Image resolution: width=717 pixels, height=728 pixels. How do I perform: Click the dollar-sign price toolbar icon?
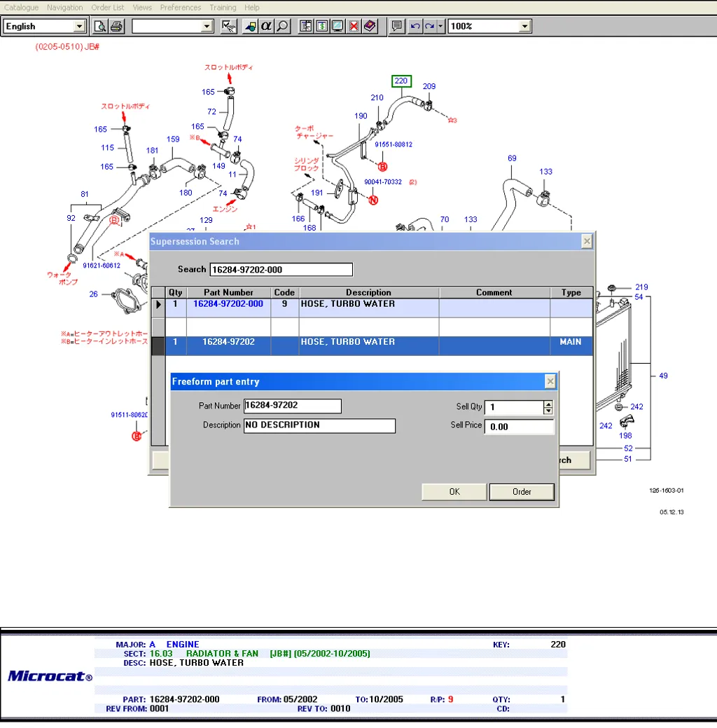321,26
